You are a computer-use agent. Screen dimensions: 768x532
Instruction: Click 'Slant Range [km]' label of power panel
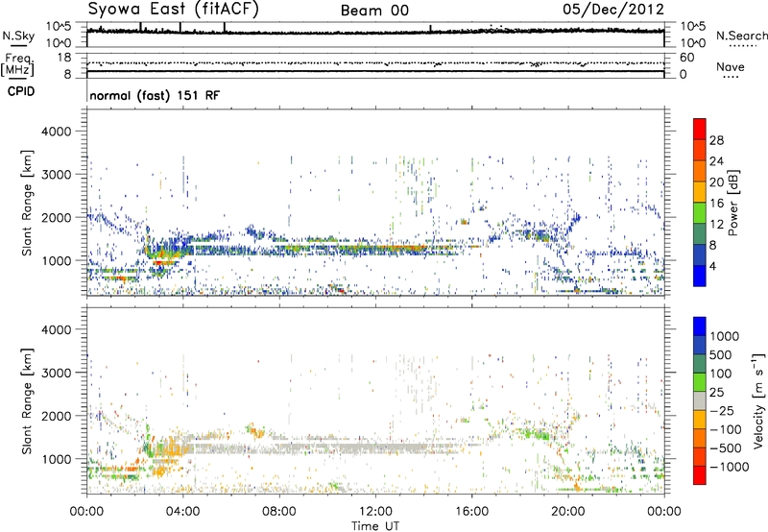[27, 203]
